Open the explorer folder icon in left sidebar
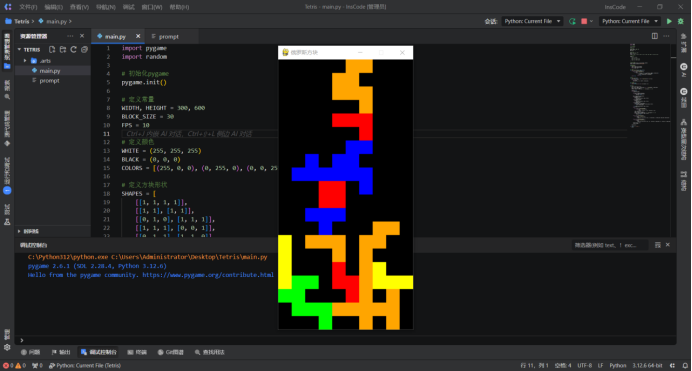The height and width of the screenshot is (371, 692). point(7,67)
